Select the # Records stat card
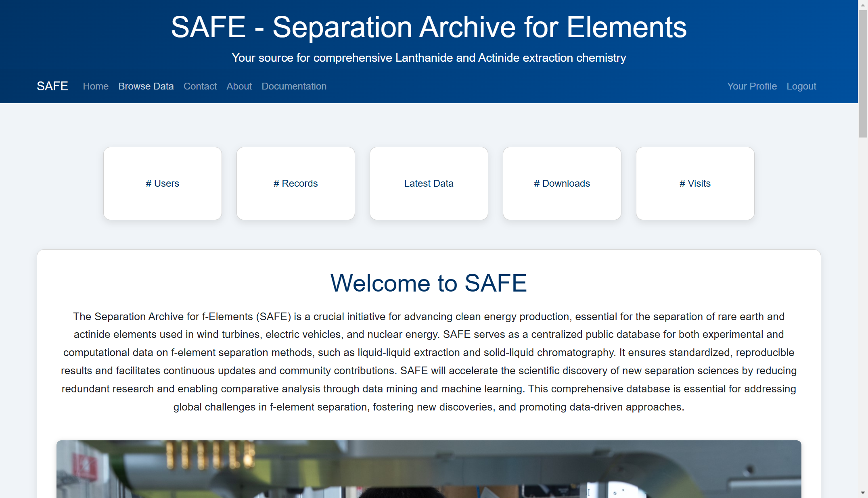 tap(296, 183)
